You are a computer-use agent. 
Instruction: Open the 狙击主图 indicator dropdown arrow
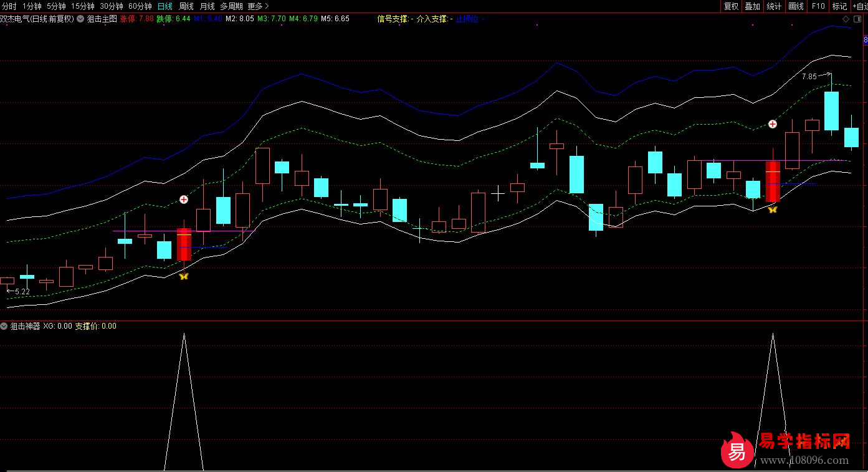pos(80,19)
